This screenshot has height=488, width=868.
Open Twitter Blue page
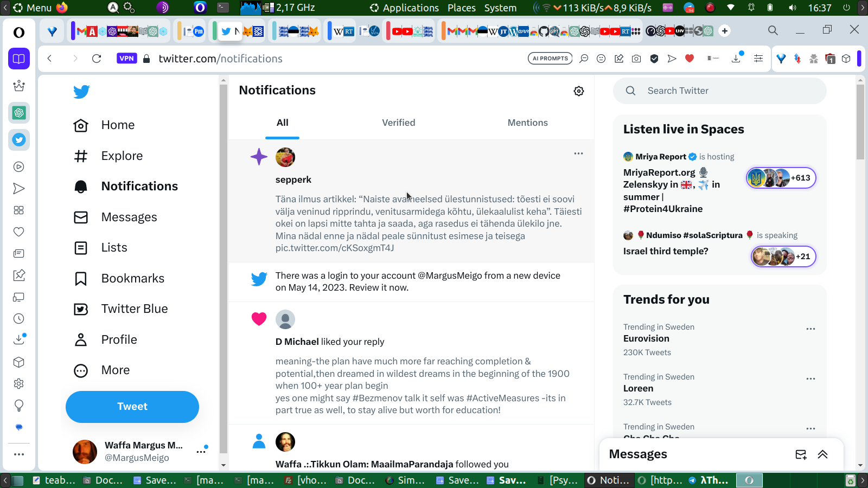[x=121, y=309]
